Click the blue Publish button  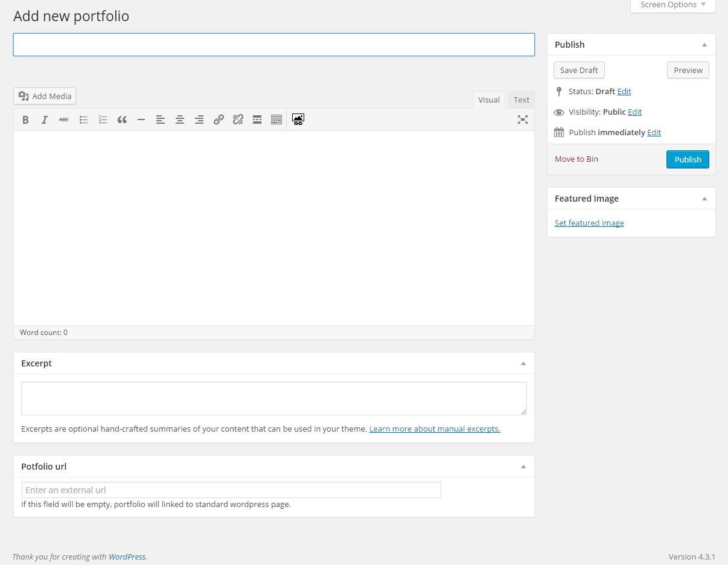point(688,159)
